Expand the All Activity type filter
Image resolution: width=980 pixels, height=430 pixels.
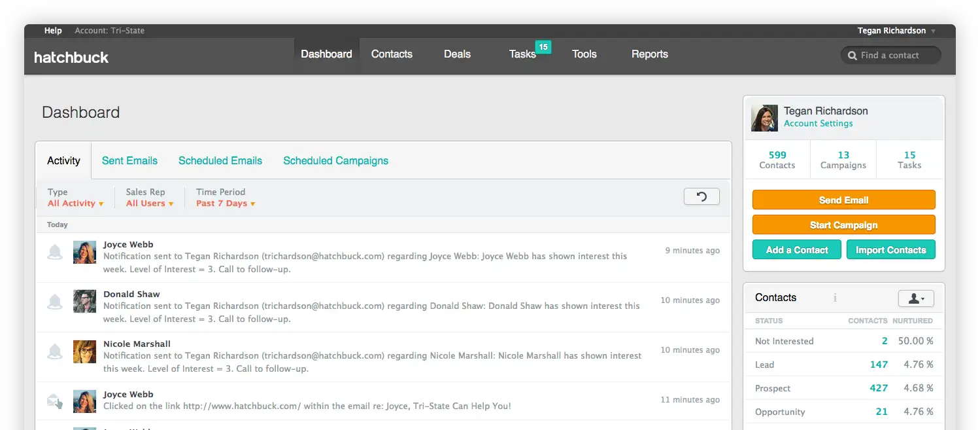coord(75,204)
